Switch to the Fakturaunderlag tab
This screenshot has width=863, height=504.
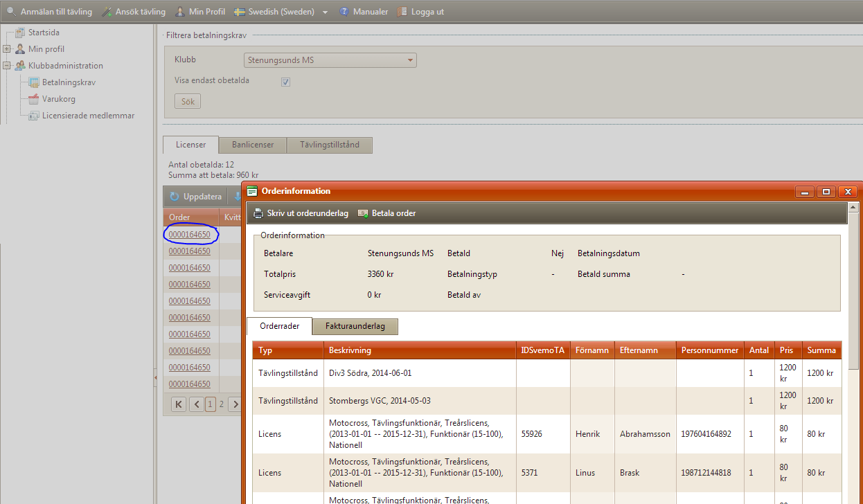pos(355,325)
